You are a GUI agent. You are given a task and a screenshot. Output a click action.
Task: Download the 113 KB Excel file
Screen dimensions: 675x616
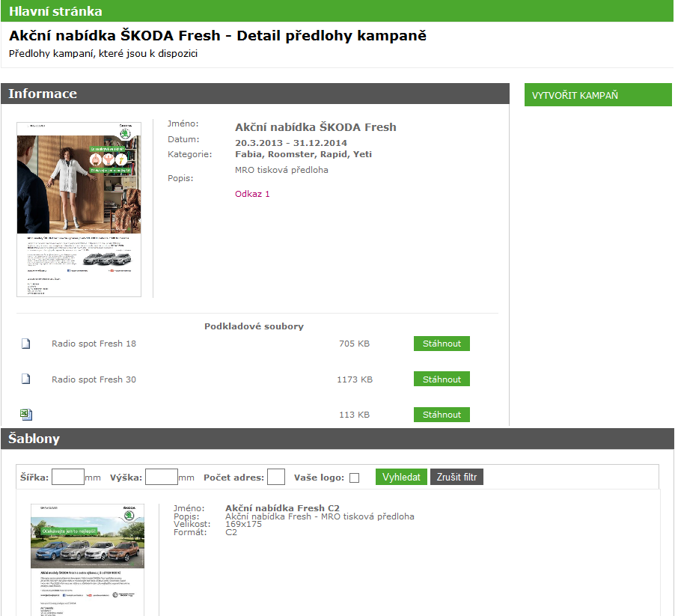point(442,415)
